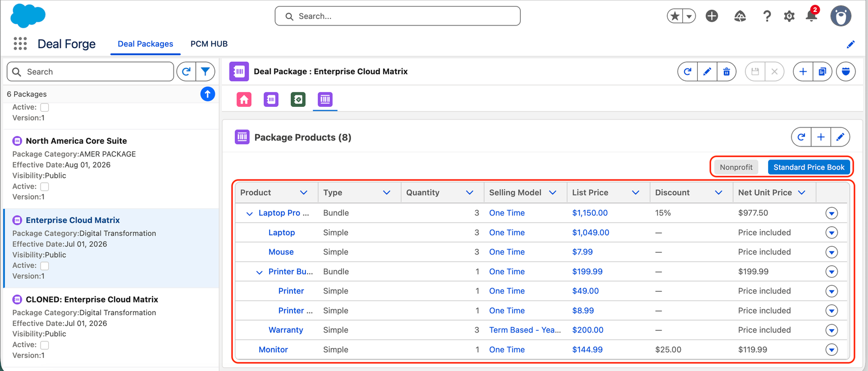Switch to the PCM HUB tab
This screenshot has height=371, width=868.
209,44
